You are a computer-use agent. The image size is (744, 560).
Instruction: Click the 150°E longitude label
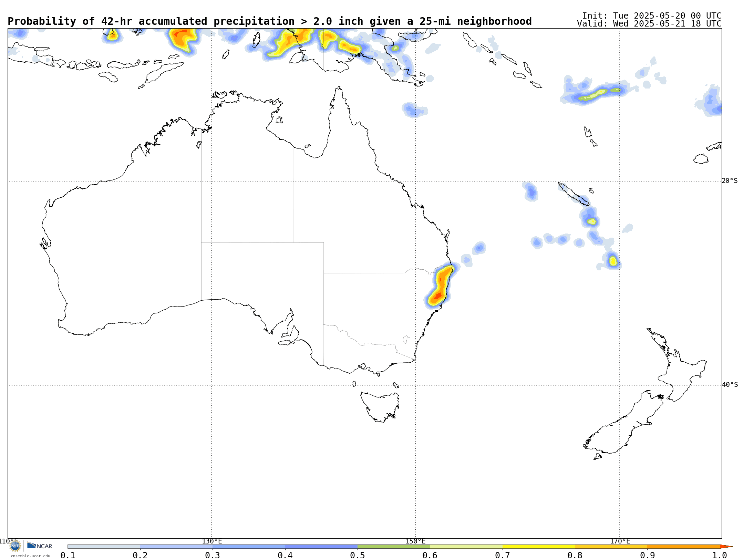[415, 541]
